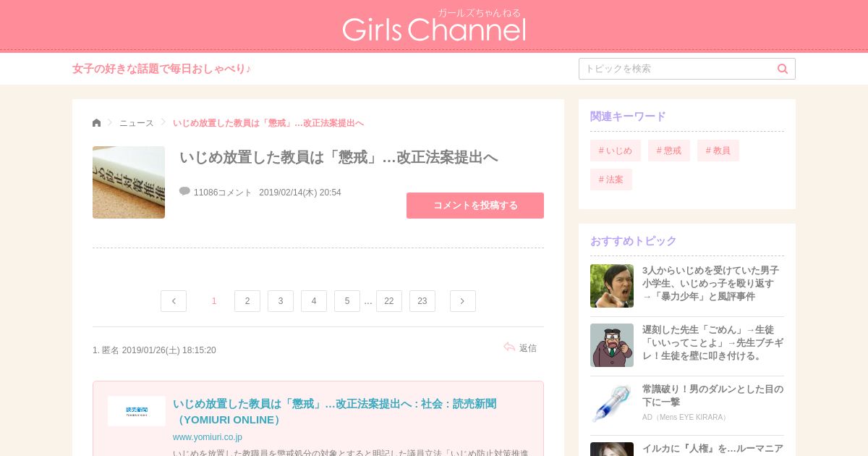The height and width of the screenshot is (456, 868).
Task: Open the www.yomiuri.co.jp URL link
Action: (x=208, y=437)
